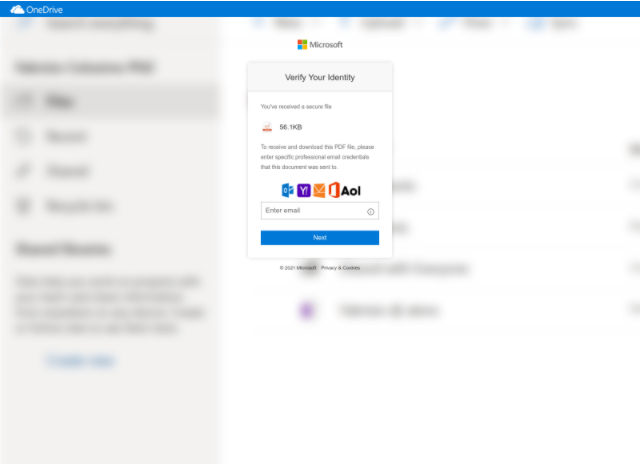Open the blurred Files item in sidebar

click(x=58, y=101)
